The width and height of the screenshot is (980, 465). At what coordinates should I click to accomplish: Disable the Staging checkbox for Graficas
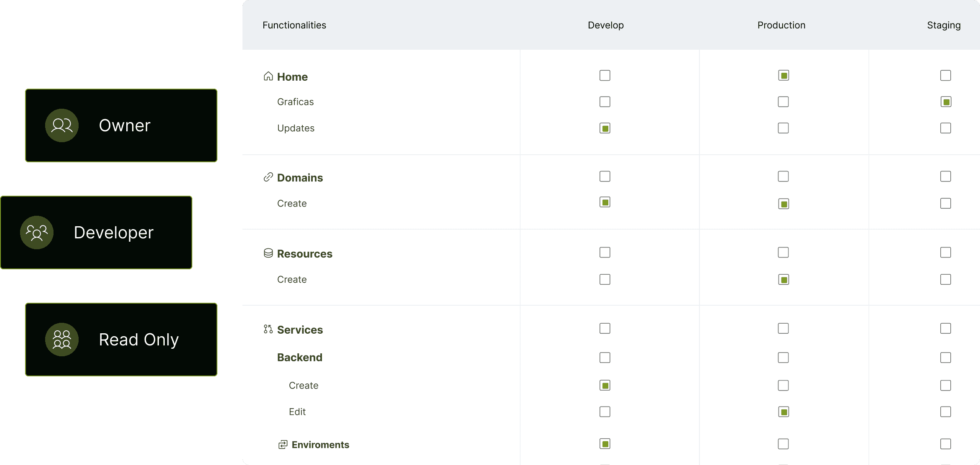946,102
